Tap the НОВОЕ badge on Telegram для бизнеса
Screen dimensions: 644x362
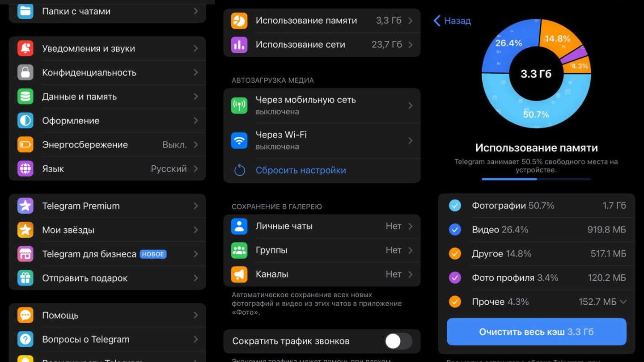[x=153, y=254]
